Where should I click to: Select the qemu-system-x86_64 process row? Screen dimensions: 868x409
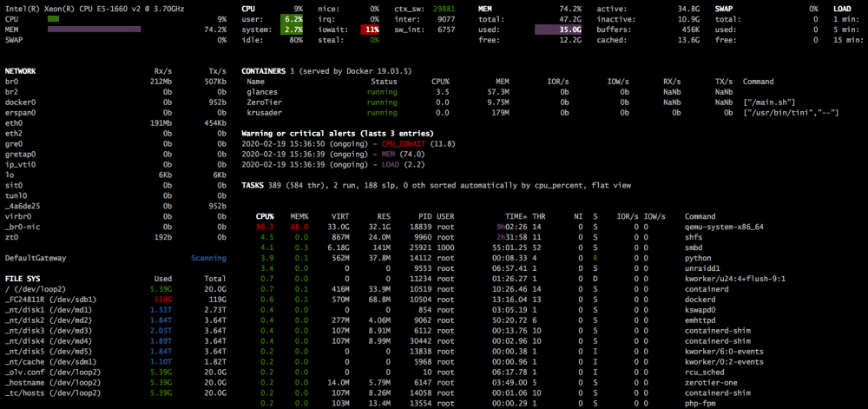509,227
